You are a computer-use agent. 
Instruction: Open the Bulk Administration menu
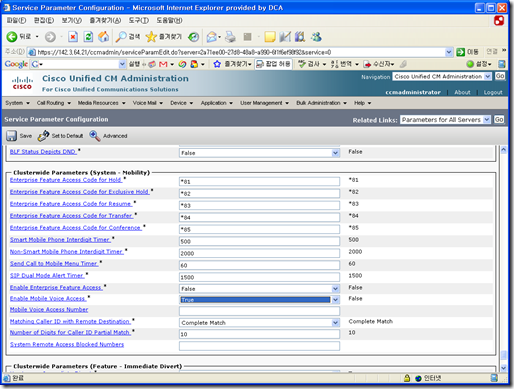click(x=321, y=103)
